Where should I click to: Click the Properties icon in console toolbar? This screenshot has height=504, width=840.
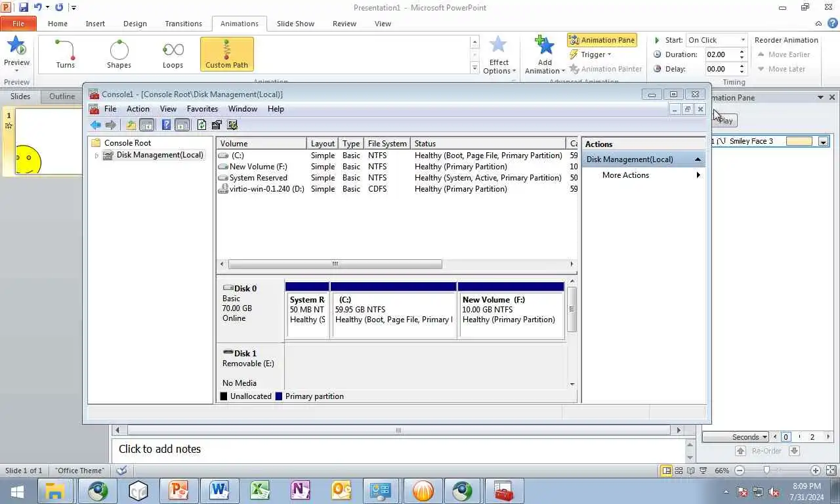click(217, 125)
